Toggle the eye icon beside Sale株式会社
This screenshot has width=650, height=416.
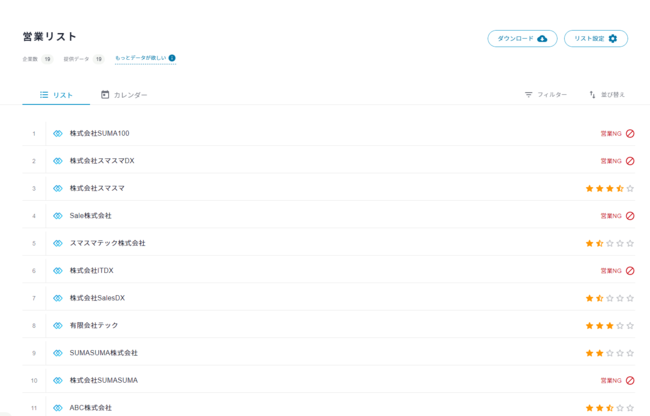58,216
